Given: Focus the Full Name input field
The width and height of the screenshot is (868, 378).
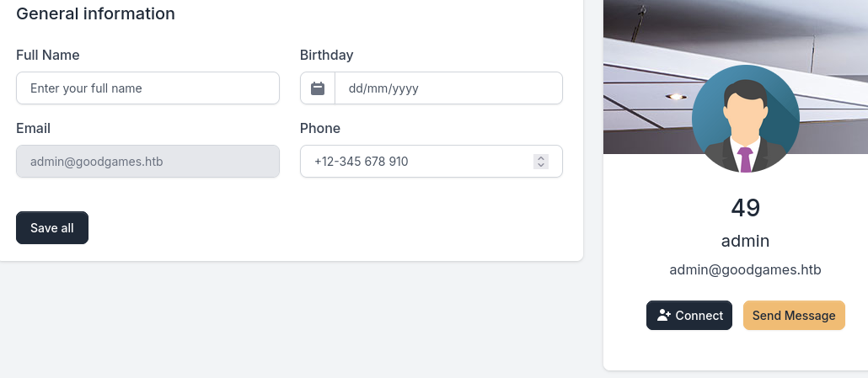Looking at the screenshot, I should (147, 88).
